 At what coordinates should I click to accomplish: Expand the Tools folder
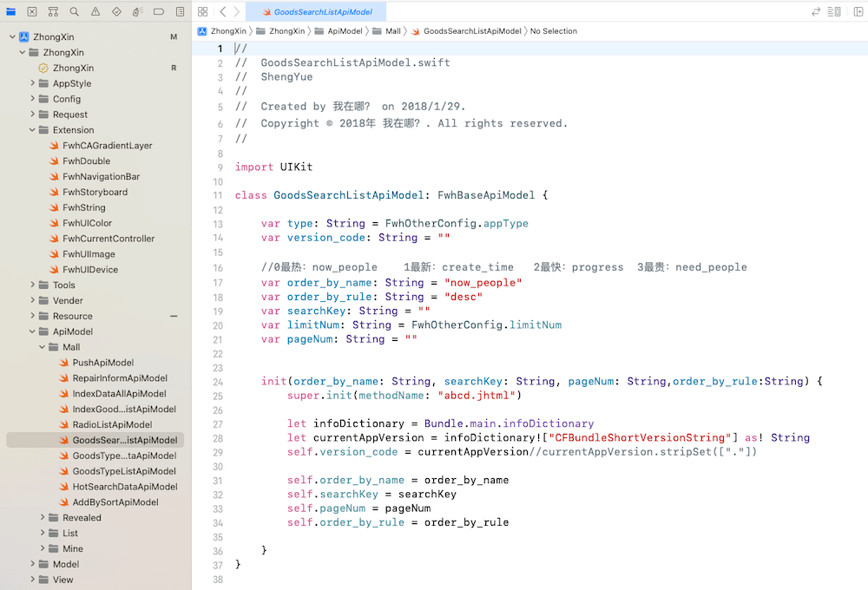32,285
